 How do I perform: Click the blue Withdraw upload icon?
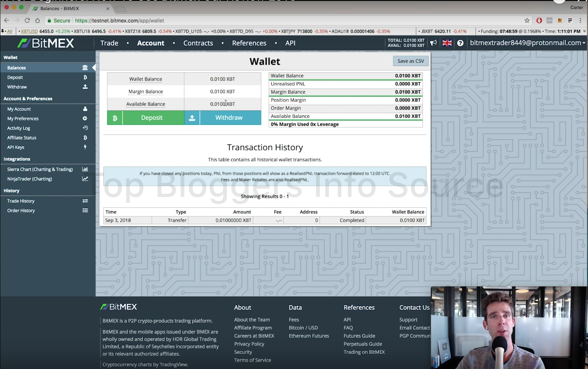click(x=192, y=118)
